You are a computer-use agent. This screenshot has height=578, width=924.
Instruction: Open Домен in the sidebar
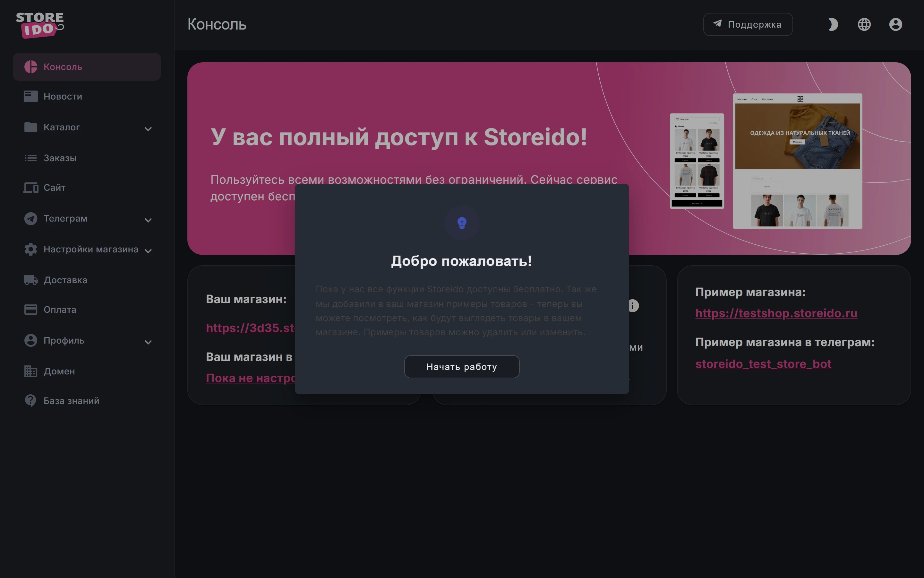[x=87, y=371]
